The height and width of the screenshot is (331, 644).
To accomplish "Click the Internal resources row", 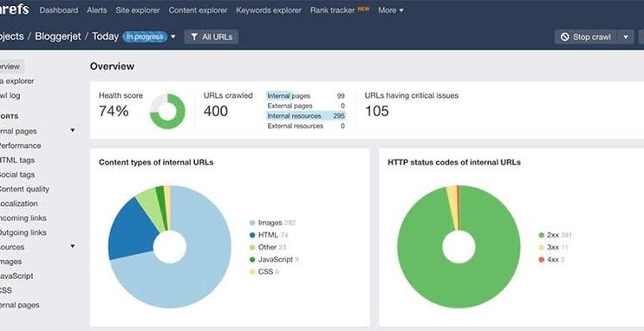I will [x=306, y=116].
